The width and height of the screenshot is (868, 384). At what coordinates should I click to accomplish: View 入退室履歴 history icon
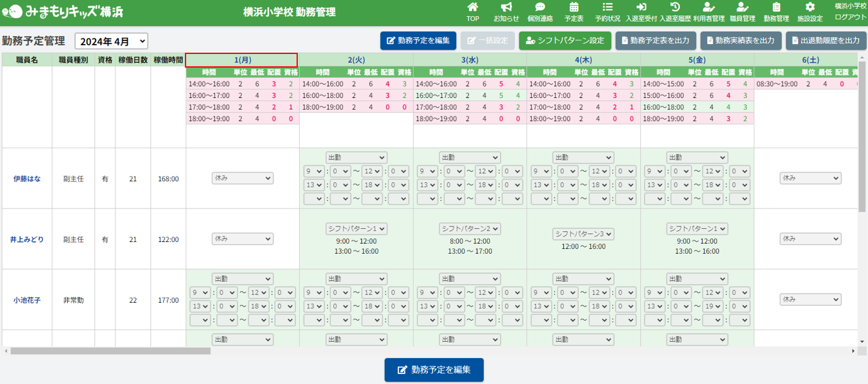tap(675, 7)
